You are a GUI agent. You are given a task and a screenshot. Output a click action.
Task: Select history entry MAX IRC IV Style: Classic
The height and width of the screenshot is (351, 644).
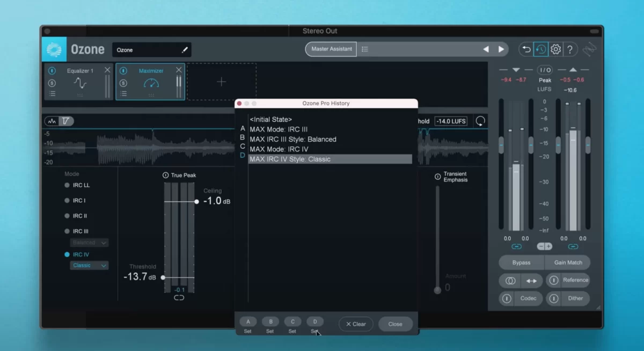coord(330,159)
